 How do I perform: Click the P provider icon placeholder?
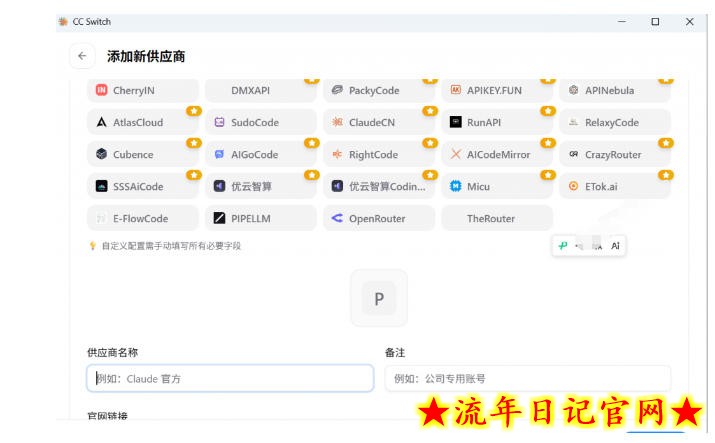click(379, 298)
